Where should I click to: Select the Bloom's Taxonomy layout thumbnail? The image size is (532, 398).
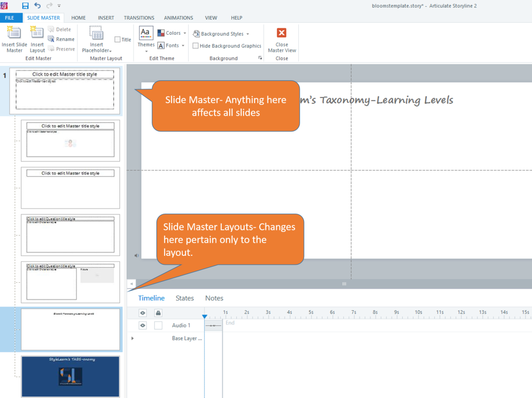(x=70, y=329)
